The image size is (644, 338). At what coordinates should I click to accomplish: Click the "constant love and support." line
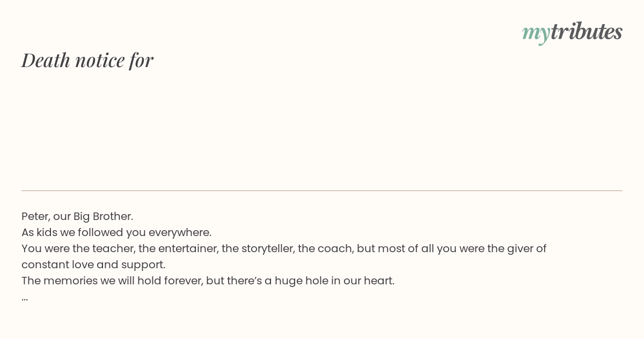point(93,264)
